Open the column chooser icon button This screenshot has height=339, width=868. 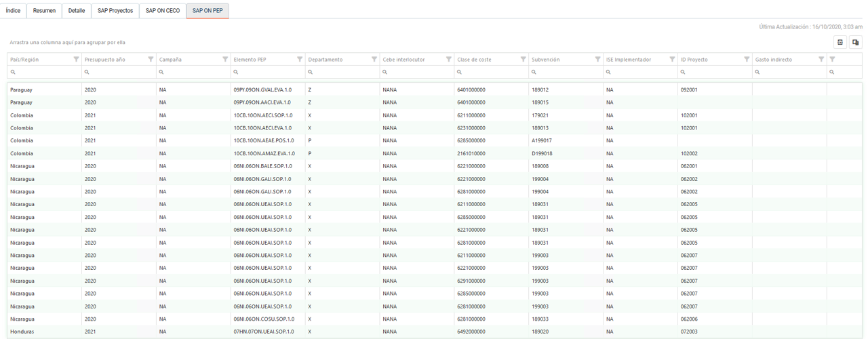tap(856, 42)
